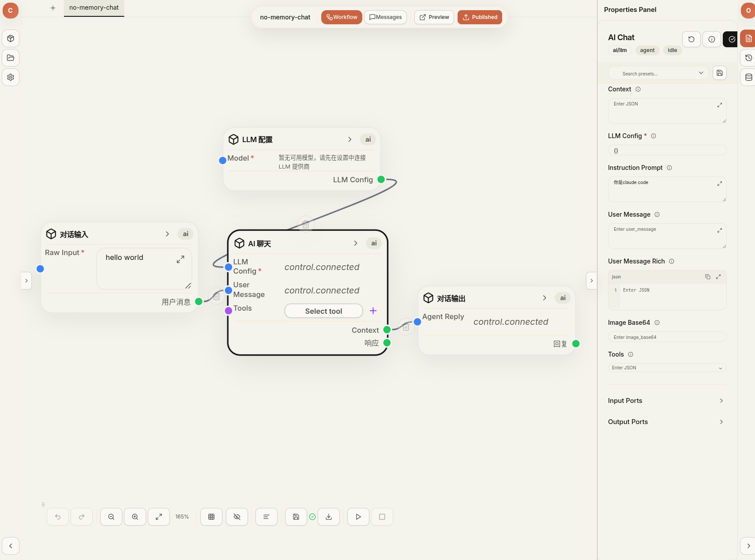Click the agent tag
Screen dimensions: 755x560
(x=647, y=50)
